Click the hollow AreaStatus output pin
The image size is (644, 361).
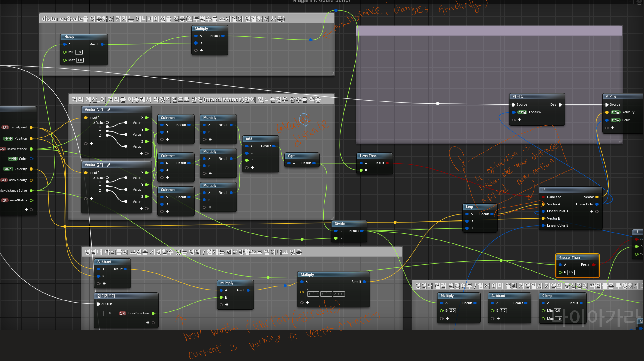(x=31, y=200)
